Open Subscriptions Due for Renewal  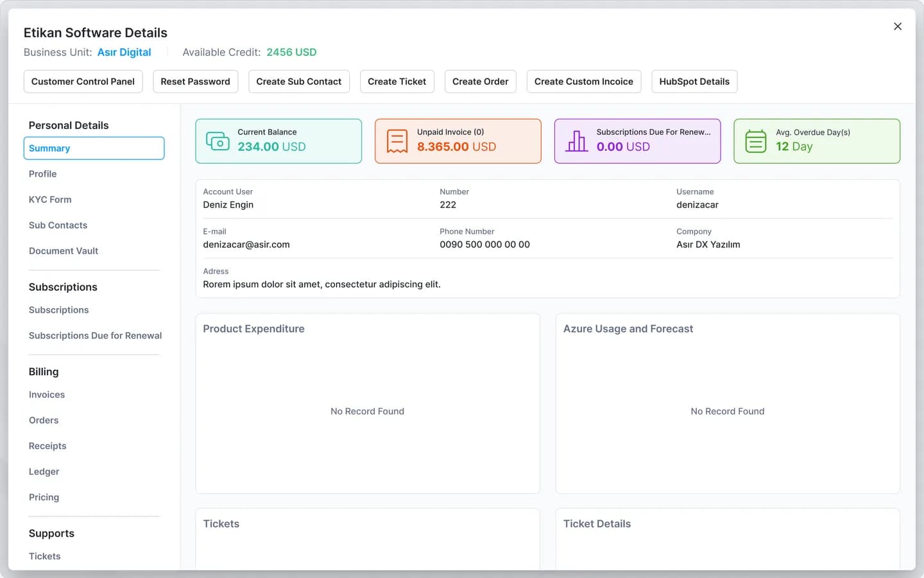click(x=95, y=336)
